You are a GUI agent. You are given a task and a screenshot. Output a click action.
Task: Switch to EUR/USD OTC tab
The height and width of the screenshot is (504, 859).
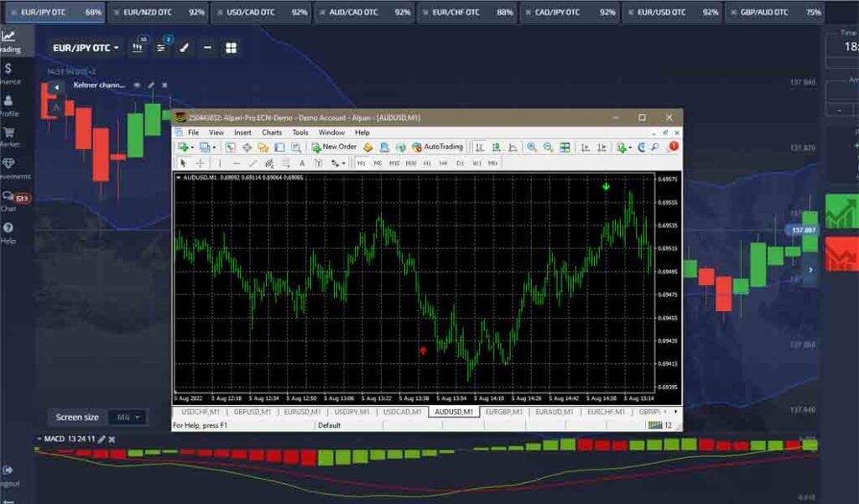click(x=672, y=12)
